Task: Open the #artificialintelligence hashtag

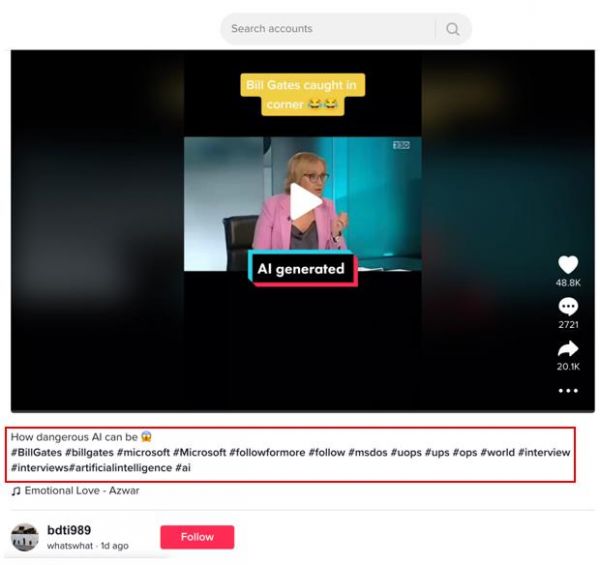Action: click(x=121, y=468)
